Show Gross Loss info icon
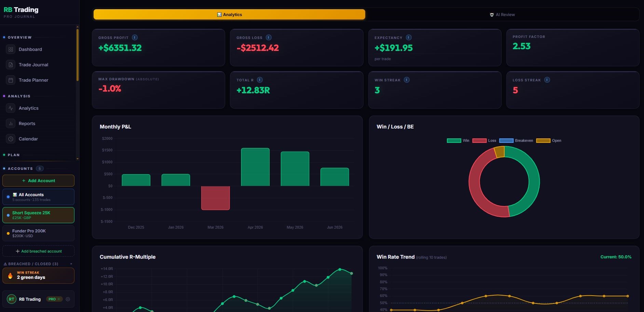Screen dimensions: 644x312 269,38
